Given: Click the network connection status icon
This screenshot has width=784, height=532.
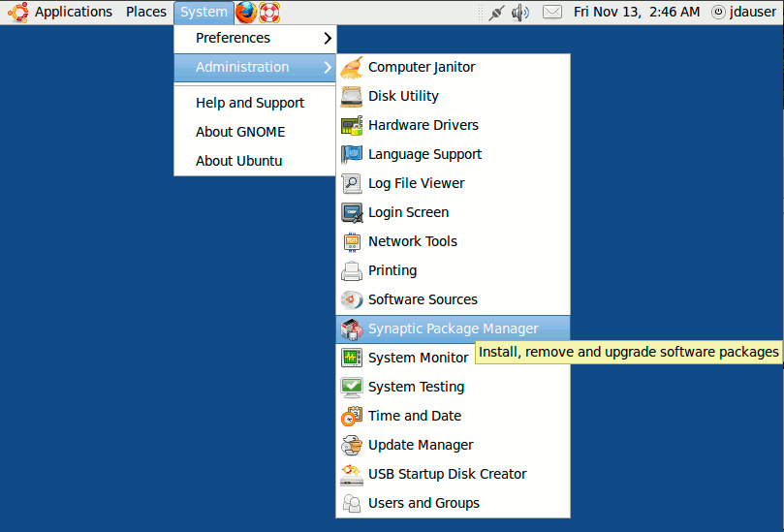Looking at the screenshot, I should (496, 13).
